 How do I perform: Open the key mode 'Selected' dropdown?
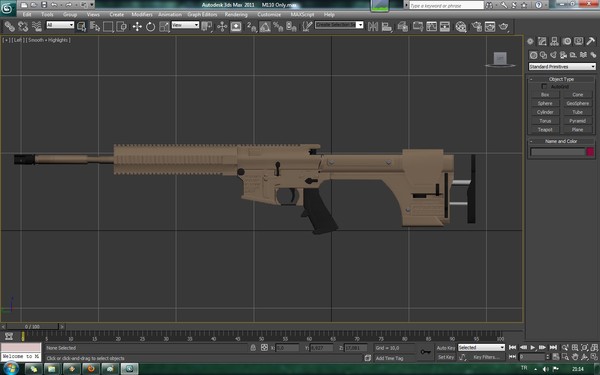(481, 347)
